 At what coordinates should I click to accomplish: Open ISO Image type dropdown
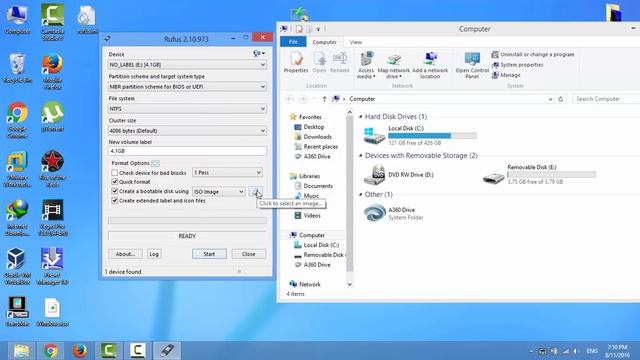click(x=218, y=191)
